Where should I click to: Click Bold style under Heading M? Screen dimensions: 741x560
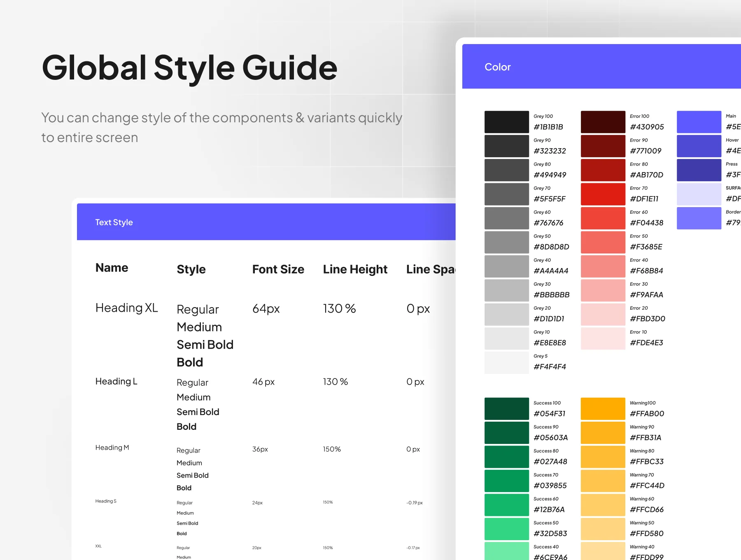click(x=184, y=488)
